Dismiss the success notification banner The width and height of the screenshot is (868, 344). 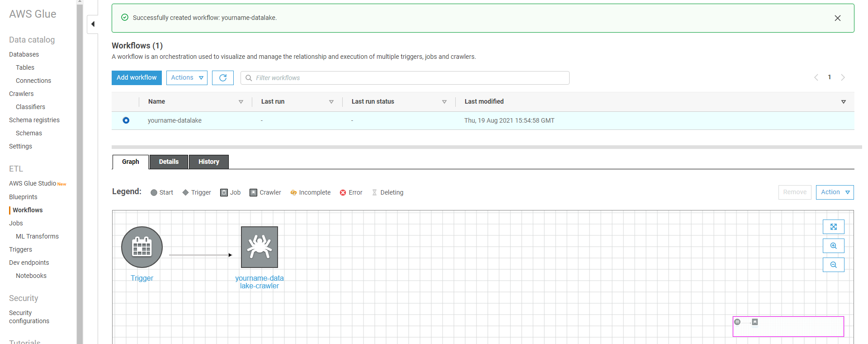pos(838,18)
